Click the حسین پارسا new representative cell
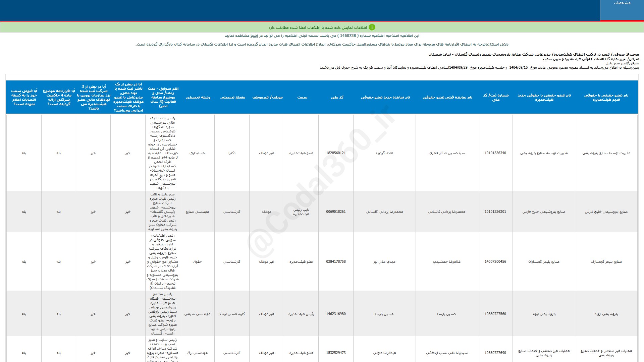The height and width of the screenshot is (362, 644). coord(384,314)
